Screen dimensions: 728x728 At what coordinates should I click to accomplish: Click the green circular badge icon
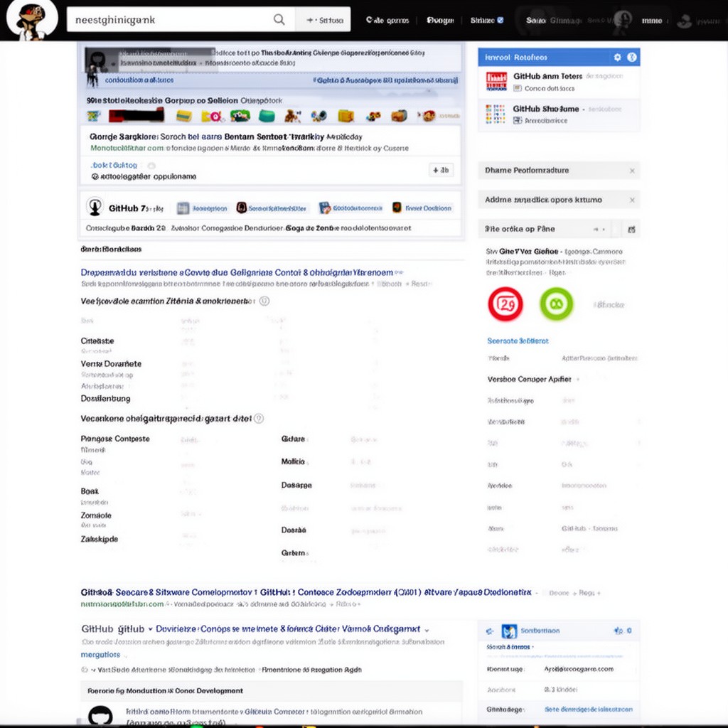[x=556, y=304]
